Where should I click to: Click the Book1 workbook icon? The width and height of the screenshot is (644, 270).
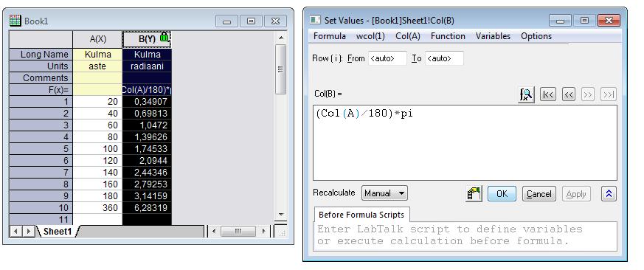point(15,21)
